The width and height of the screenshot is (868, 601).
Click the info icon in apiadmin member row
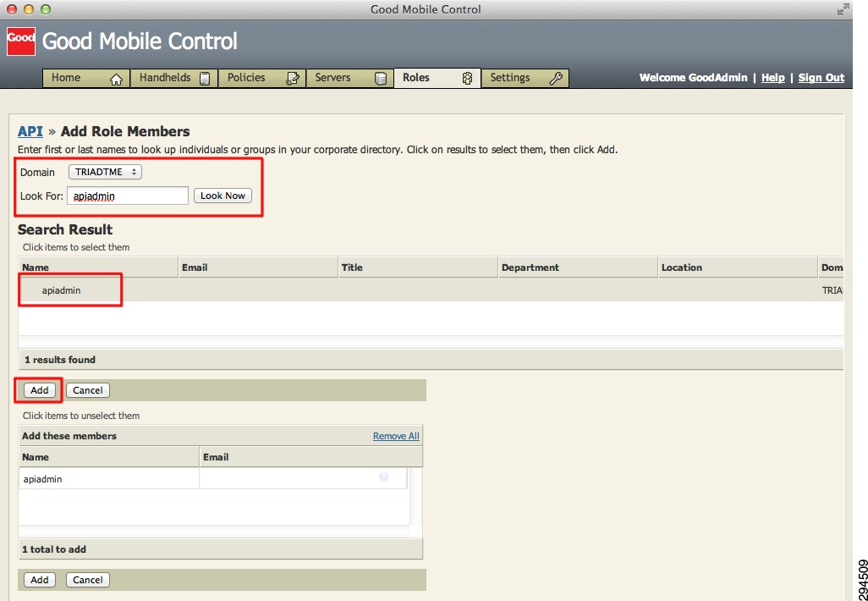tap(383, 477)
